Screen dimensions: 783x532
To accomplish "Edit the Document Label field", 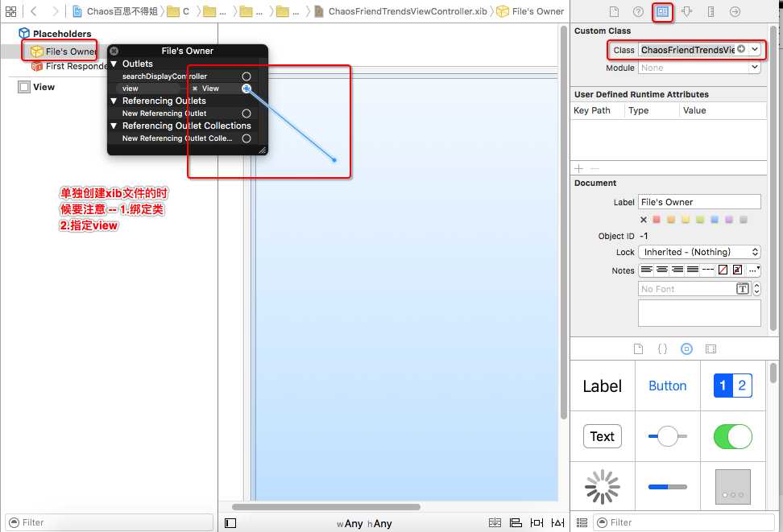I will click(x=699, y=202).
